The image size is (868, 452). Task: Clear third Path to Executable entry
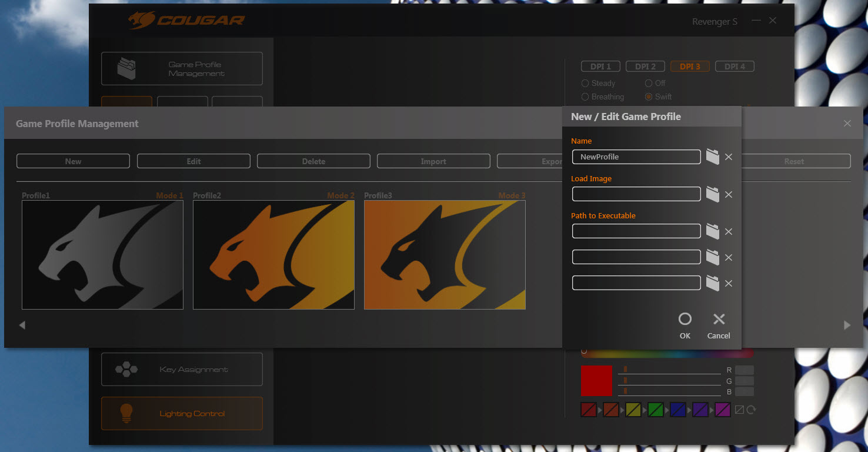tap(729, 284)
